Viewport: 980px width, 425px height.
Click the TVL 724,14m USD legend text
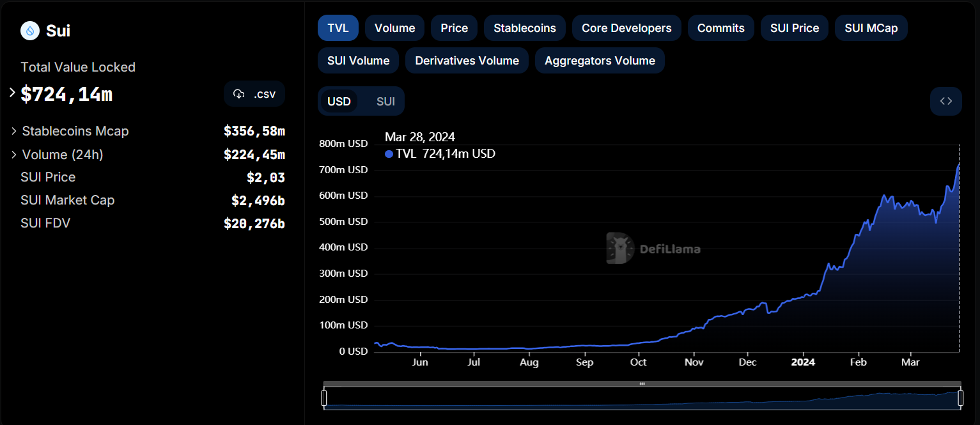coord(446,154)
